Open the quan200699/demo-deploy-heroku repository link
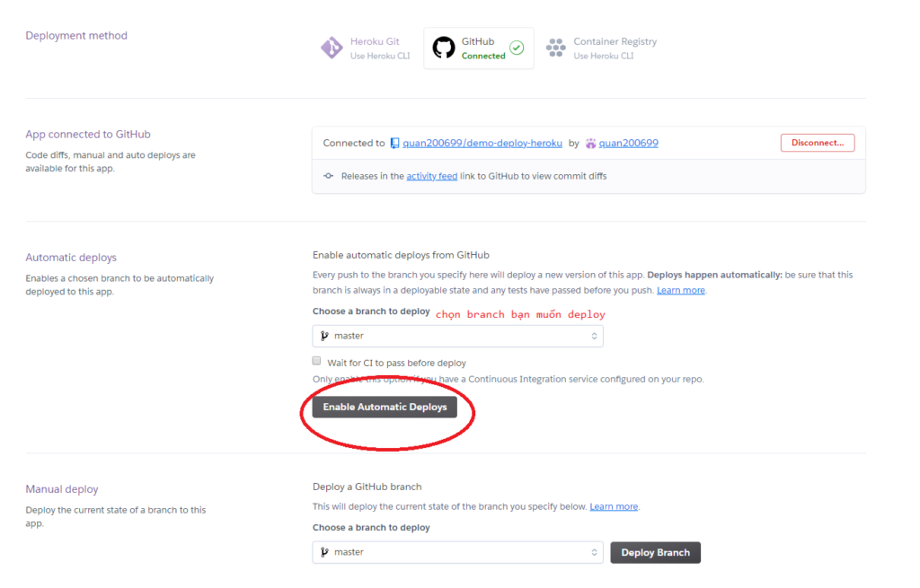Viewport: 920px width, 588px height. pos(482,143)
